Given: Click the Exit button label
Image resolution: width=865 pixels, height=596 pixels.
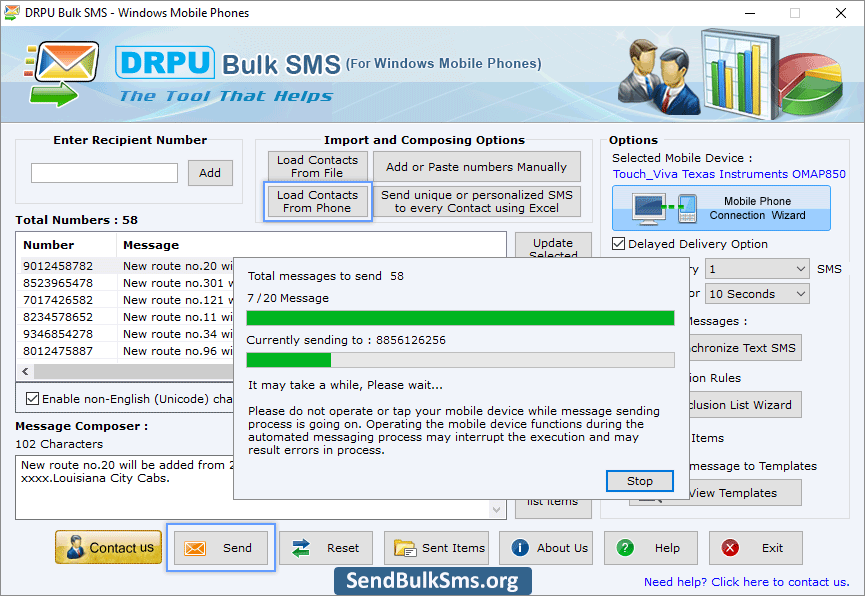Looking at the screenshot, I should 772,548.
